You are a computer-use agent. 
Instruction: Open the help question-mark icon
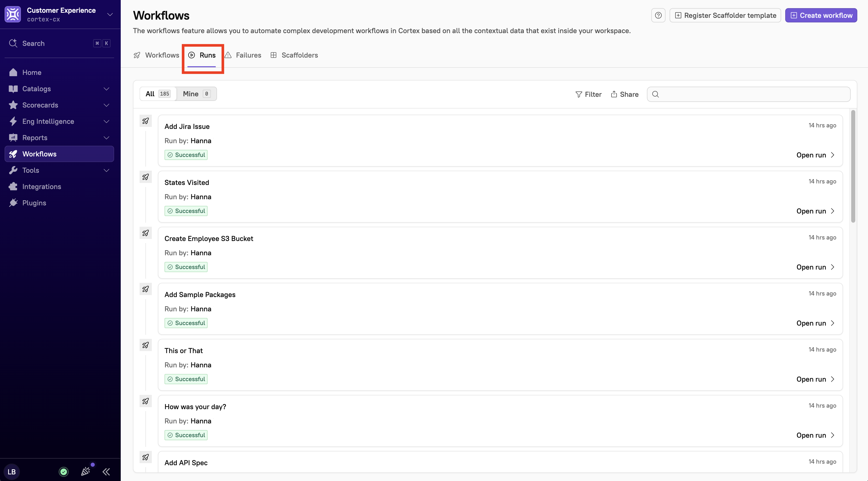pyautogui.click(x=658, y=15)
